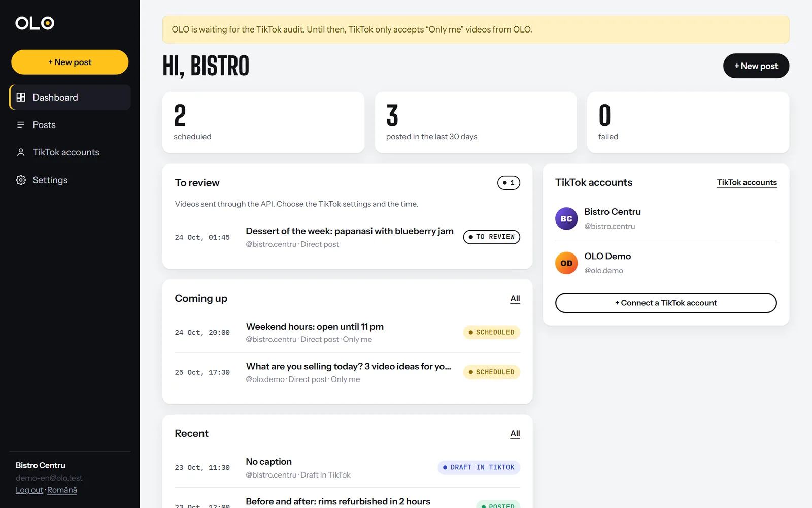The width and height of the screenshot is (812, 508).
Task: Click the BC avatar for Bistro Centru
Action: click(566, 219)
